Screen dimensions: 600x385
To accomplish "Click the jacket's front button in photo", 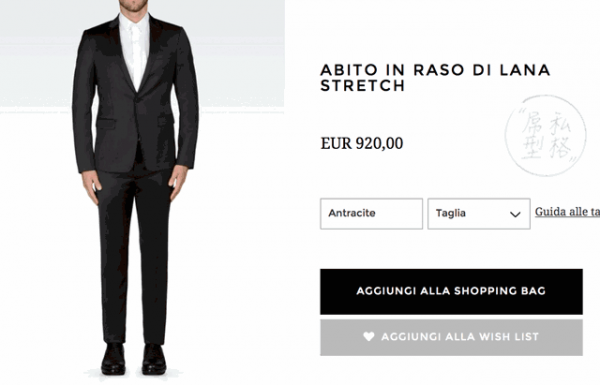I will [x=137, y=100].
